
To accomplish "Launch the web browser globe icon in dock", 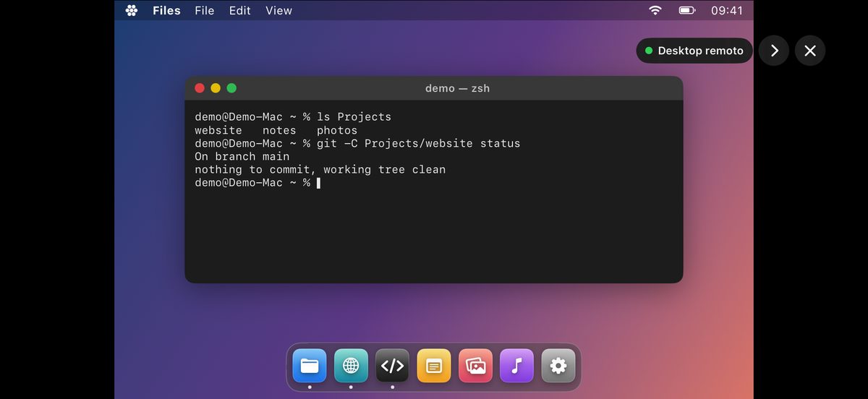I will (x=351, y=366).
